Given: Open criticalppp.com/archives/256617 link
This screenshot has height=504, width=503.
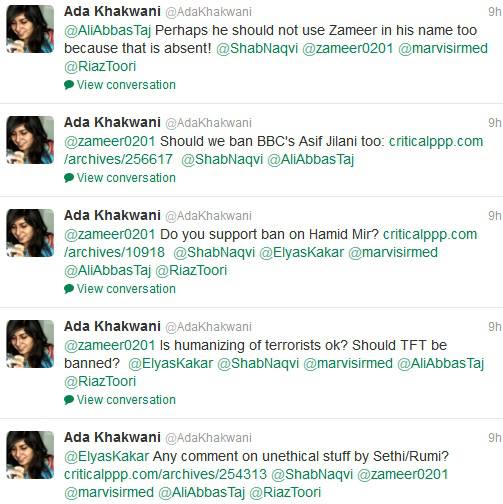Looking at the screenshot, I should 273,150.
